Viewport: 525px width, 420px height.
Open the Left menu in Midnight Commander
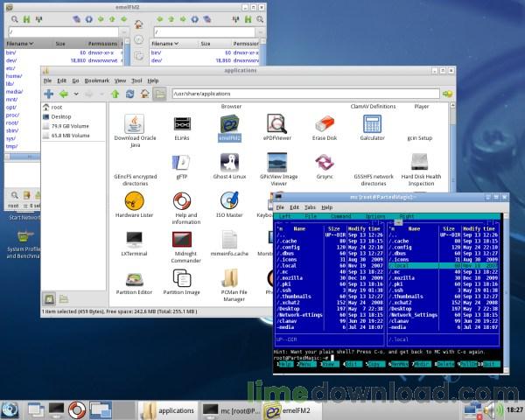coord(284,217)
